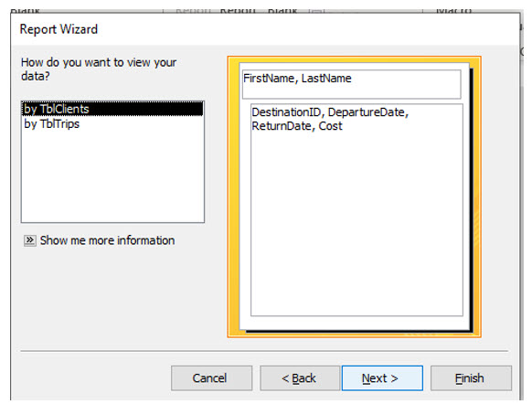Viewport: 532px width, 404px height.
Task: Click 'How do you want to view your data?' prompt
Action: [99, 69]
